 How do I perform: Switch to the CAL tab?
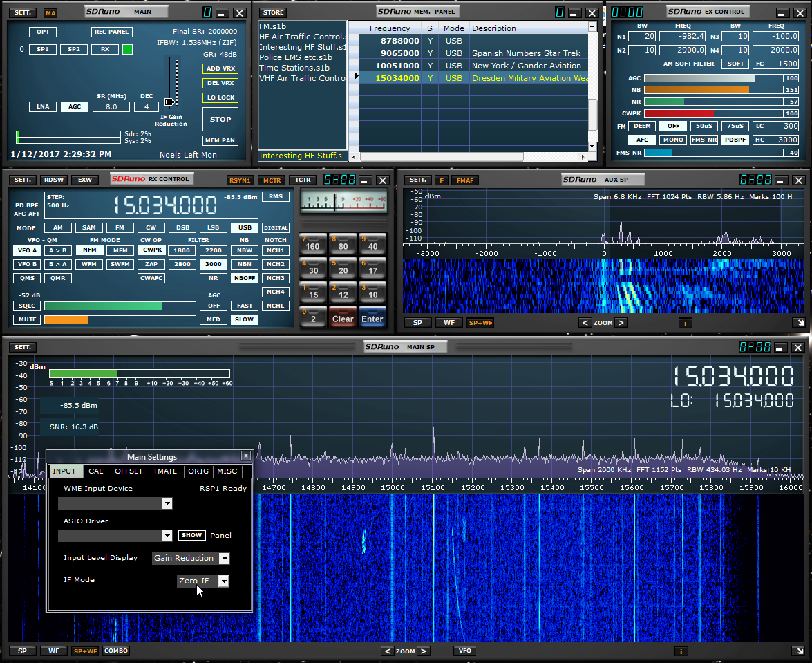96,471
